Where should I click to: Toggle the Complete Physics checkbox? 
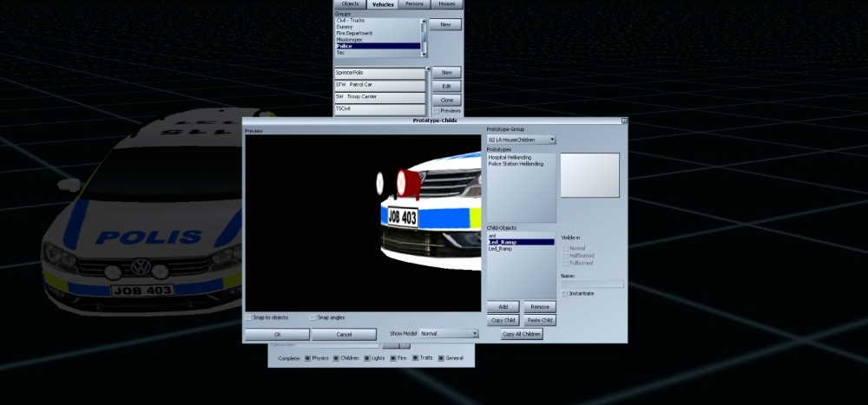tap(307, 358)
